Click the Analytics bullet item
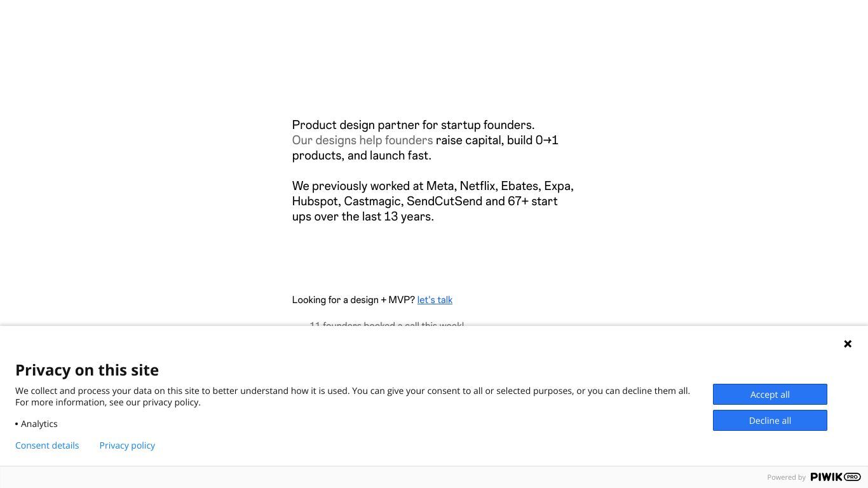Image resolution: width=868 pixels, height=488 pixels. [36, 424]
